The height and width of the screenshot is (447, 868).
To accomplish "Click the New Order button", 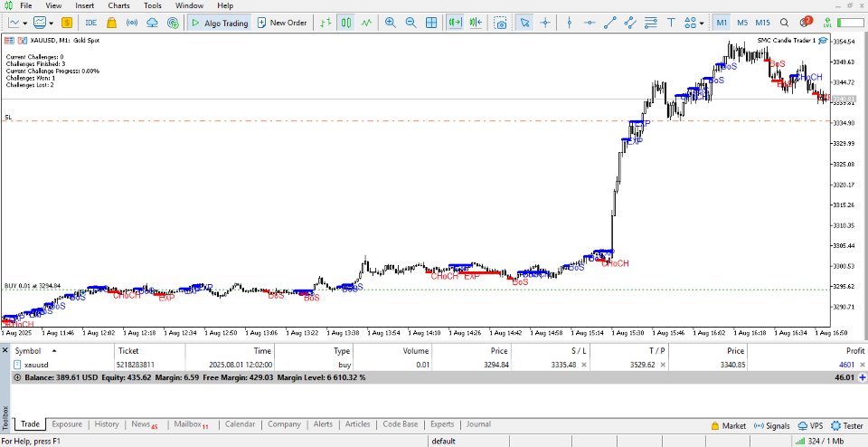I will pyautogui.click(x=282, y=23).
